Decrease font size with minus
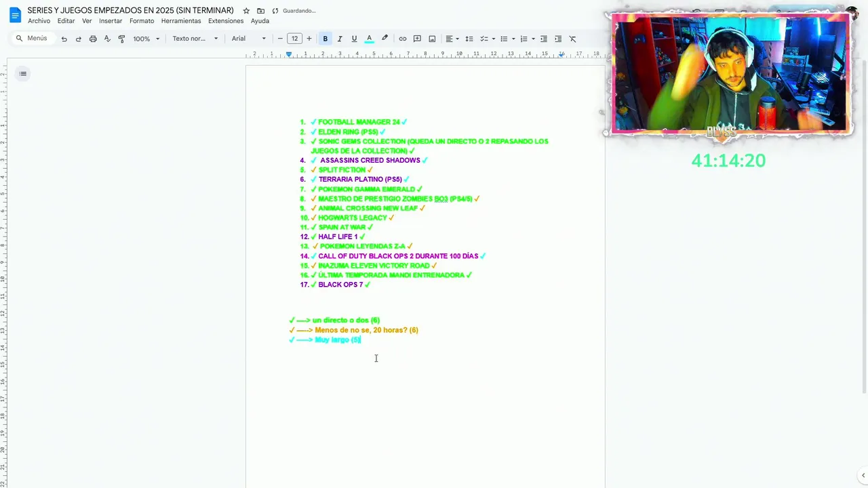868x488 pixels. 280,39
